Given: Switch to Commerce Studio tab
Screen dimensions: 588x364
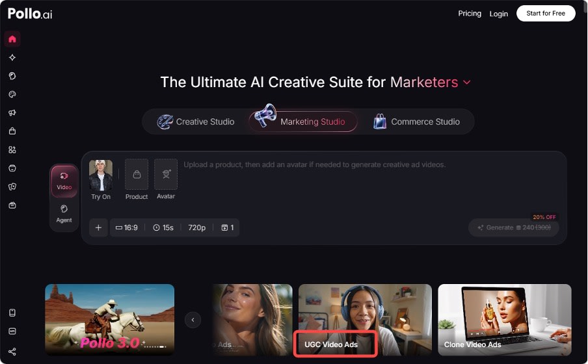Looking at the screenshot, I should pos(416,122).
